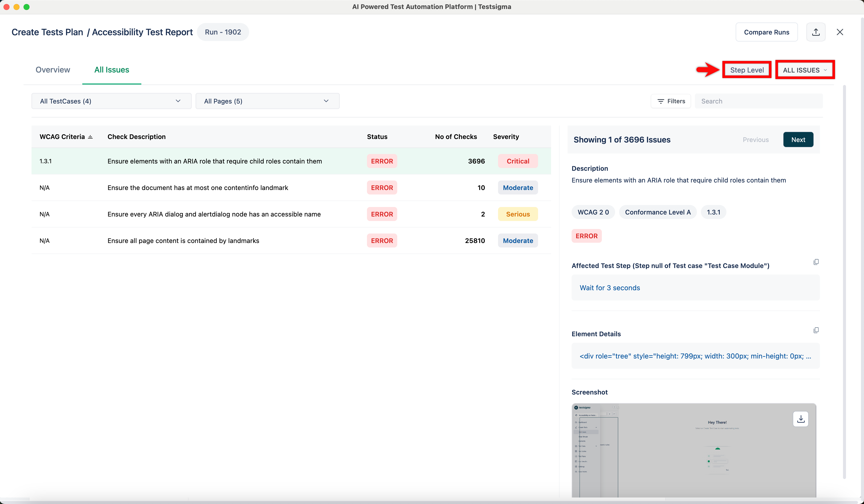This screenshot has width=864, height=504.
Task: Go to the Next issue
Action: coord(798,139)
